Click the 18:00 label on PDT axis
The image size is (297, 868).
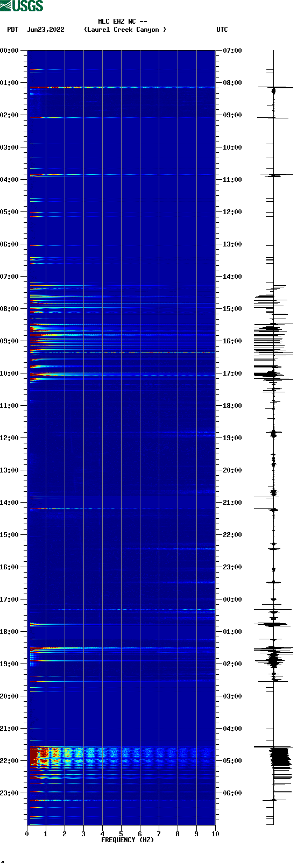click(10, 632)
